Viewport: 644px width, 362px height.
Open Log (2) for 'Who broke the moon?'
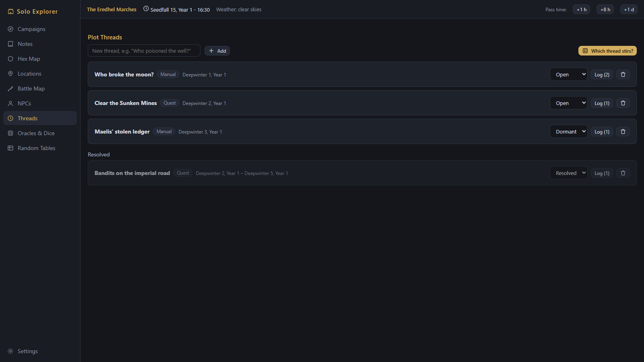(602, 74)
